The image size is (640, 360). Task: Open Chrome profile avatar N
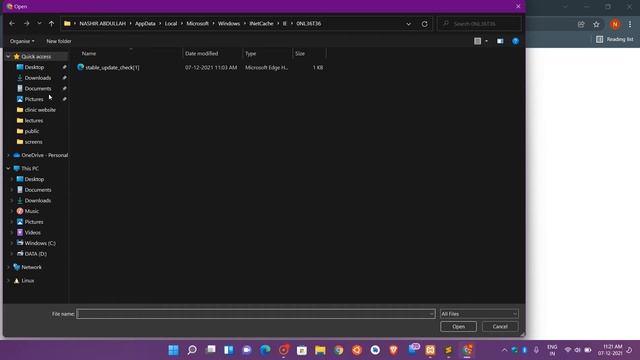pyautogui.click(x=615, y=24)
